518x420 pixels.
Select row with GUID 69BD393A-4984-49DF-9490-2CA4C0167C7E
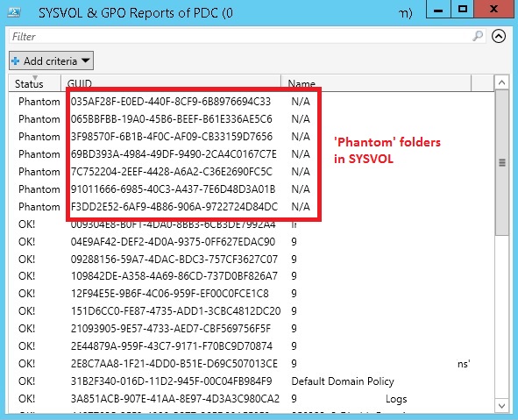coord(251,154)
